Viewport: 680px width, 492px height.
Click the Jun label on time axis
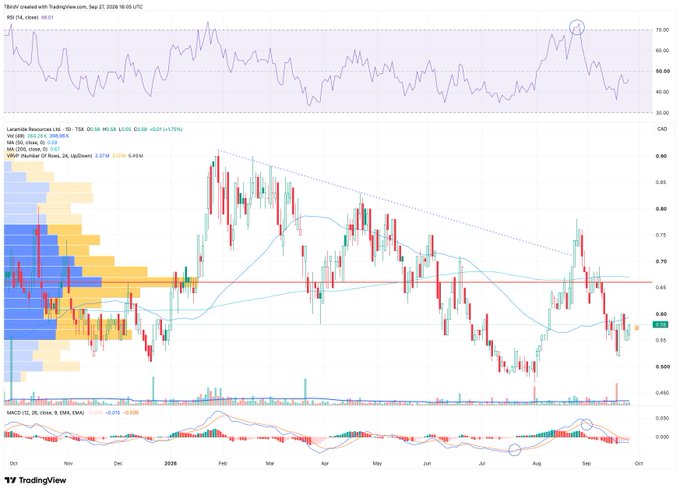coord(427,463)
